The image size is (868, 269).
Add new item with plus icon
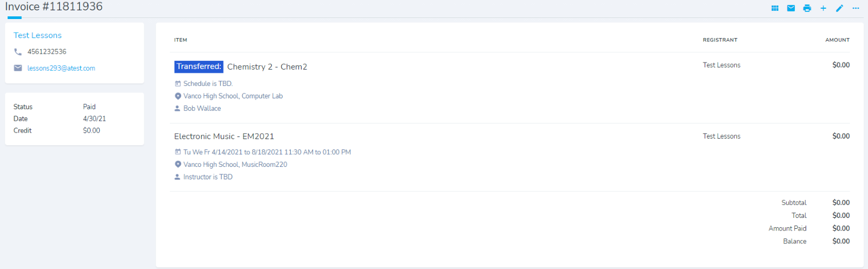point(823,8)
